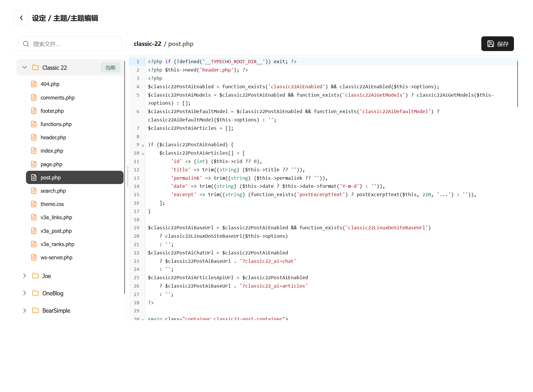Select v3a_post.php in the sidebar
The image size is (533, 392).
[x=56, y=231]
